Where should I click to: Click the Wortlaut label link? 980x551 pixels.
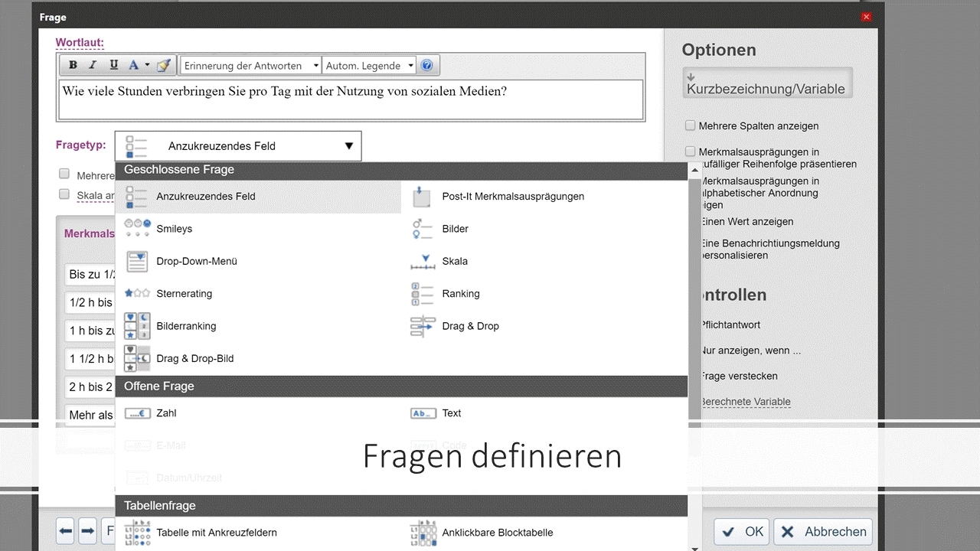(80, 43)
